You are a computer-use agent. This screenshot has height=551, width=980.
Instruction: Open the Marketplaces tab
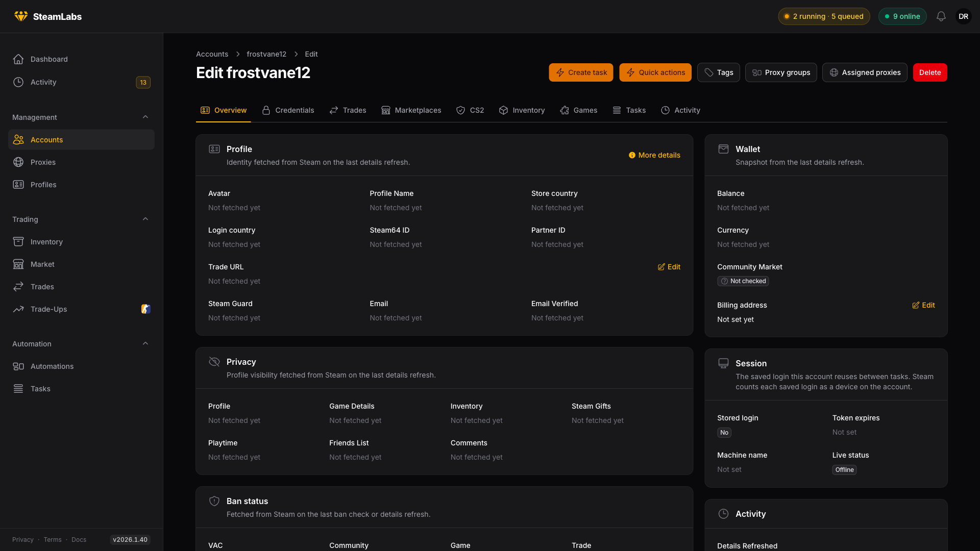[x=411, y=110]
